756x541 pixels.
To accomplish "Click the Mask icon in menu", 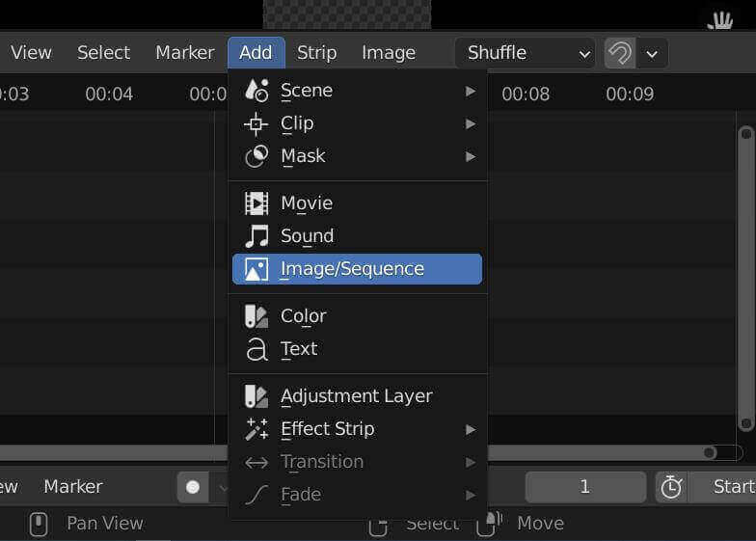I will [x=256, y=156].
